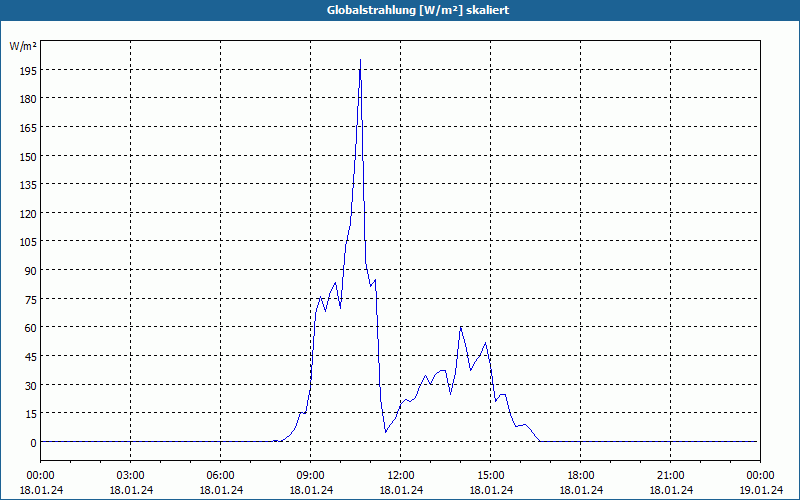Select the '03:00' time label
Image resolution: width=800 pixels, height=500 pixels.
pyautogui.click(x=131, y=476)
